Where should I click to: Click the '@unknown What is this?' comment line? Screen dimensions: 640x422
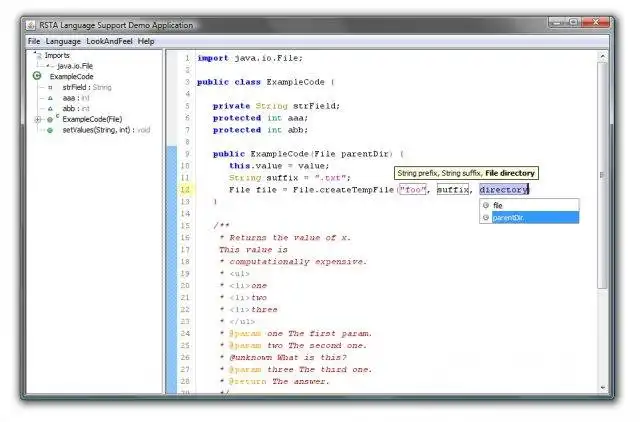[x=288, y=358]
